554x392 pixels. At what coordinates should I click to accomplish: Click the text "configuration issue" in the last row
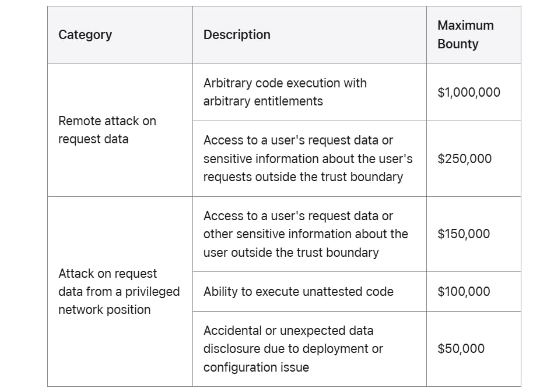point(256,368)
